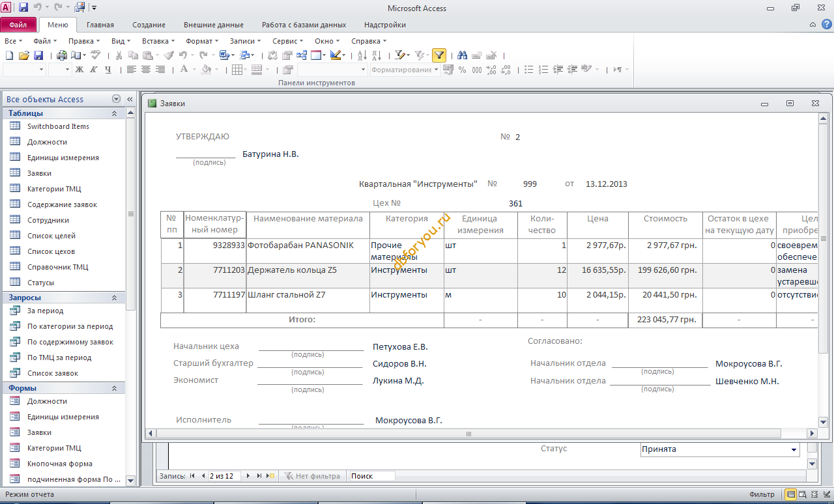The width and height of the screenshot is (834, 504).
Task: Click the numbered list icon
Action: pyautogui.click(x=543, y=70)
